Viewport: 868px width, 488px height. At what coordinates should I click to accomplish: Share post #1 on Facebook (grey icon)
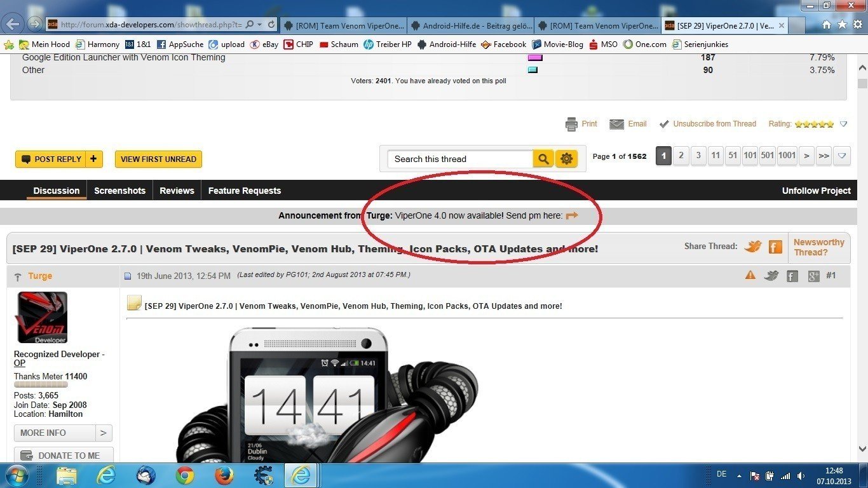pyautogui.click(x=792, y=276)
